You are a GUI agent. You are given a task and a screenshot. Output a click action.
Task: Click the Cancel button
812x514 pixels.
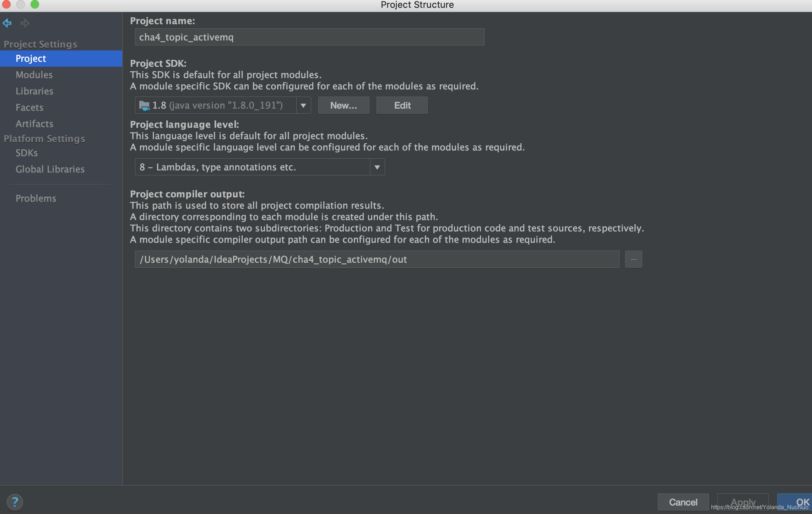(x=683, y=502)
